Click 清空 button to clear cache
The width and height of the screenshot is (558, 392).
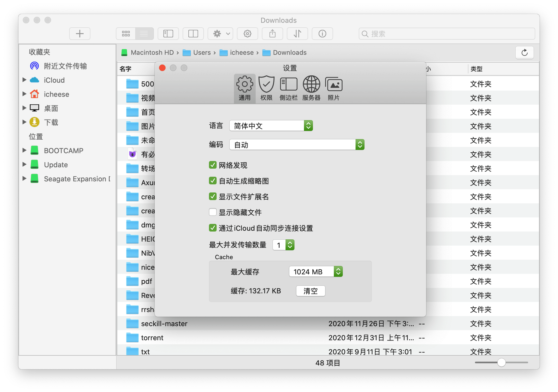coord(310,291)
